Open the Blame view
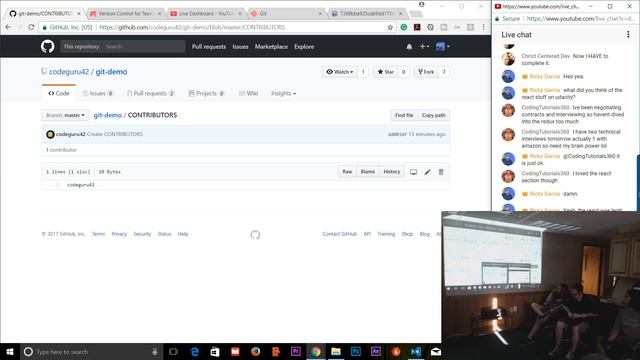This screenshot has width=640, height=360. (367, 172)
